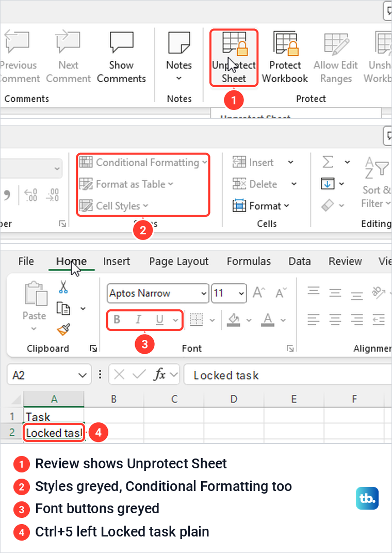Toggle Italic formatting

[138, 320]
